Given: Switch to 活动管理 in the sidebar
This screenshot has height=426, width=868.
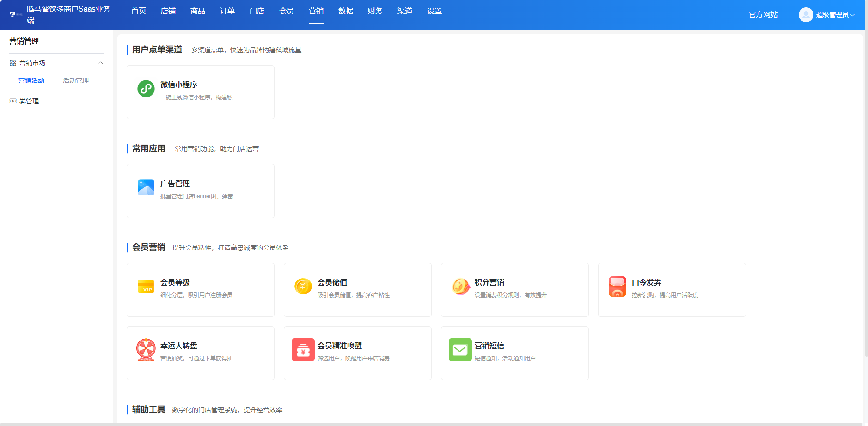Looking at the screenshot, I should (76, 80).
